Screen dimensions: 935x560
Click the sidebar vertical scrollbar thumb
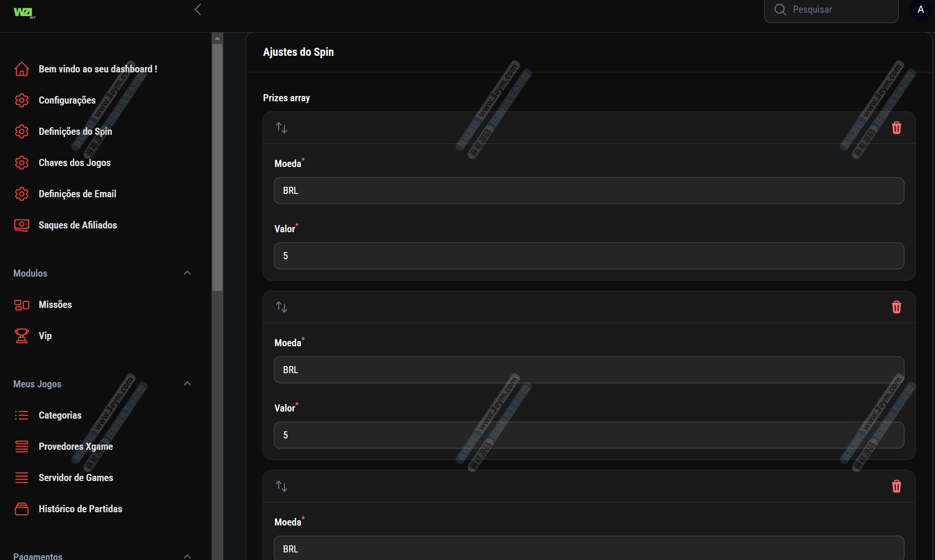click(x=217, y=166)
